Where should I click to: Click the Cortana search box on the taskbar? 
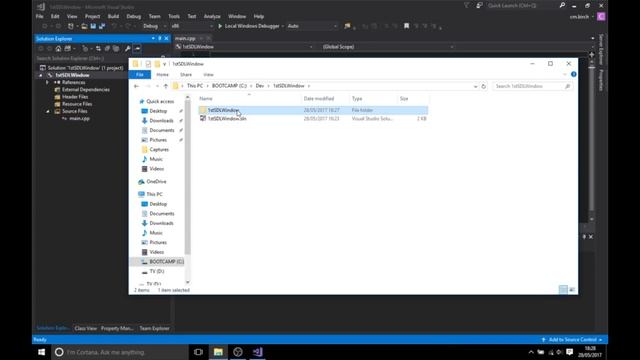tap(120, 352)
